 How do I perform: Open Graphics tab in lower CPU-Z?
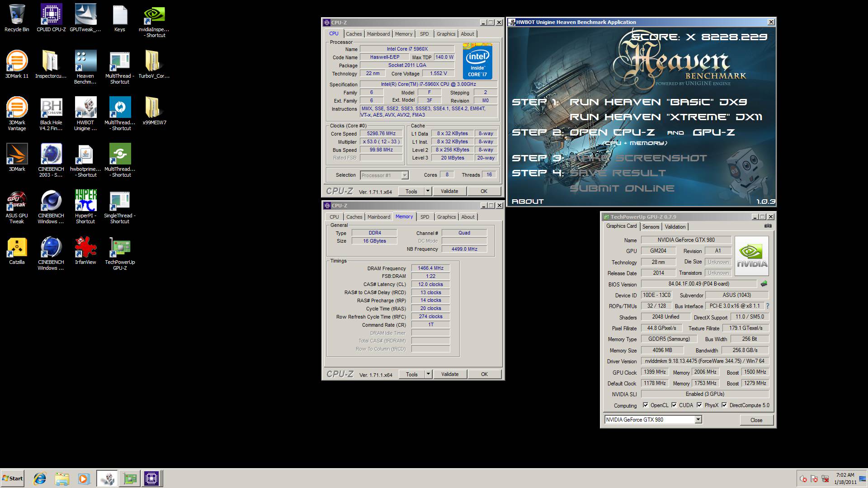click(x=446, y=217)
